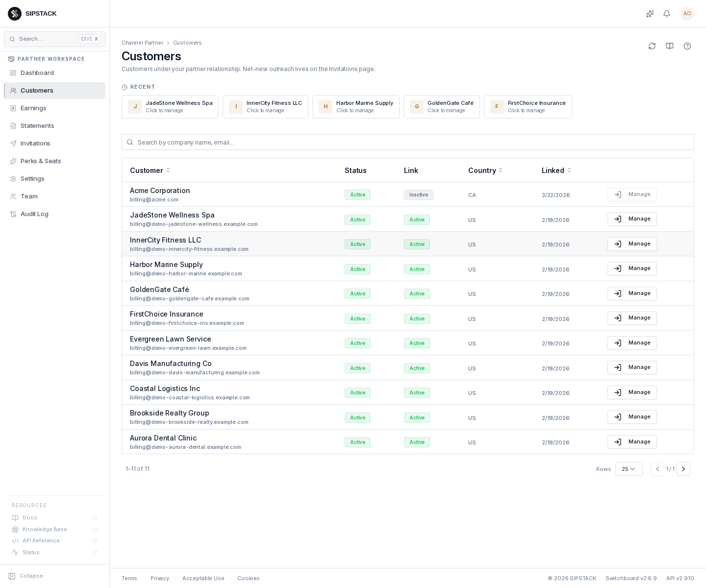This screenshot has width=706, height=588.
Task: Select Customers in sidebar
Action: [54, 91]
